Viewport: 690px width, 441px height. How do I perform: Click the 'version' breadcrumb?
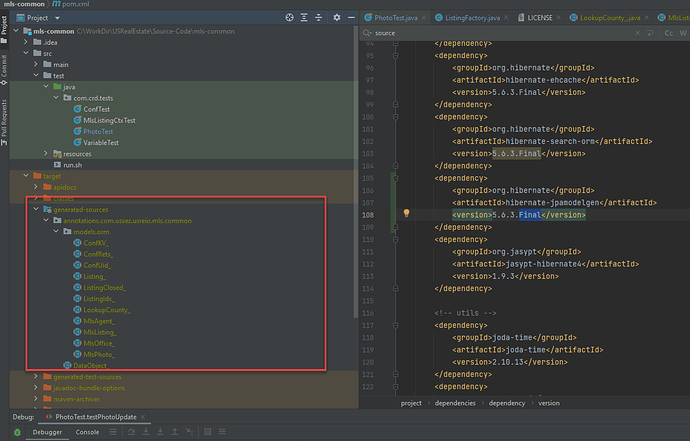[549, 403]
